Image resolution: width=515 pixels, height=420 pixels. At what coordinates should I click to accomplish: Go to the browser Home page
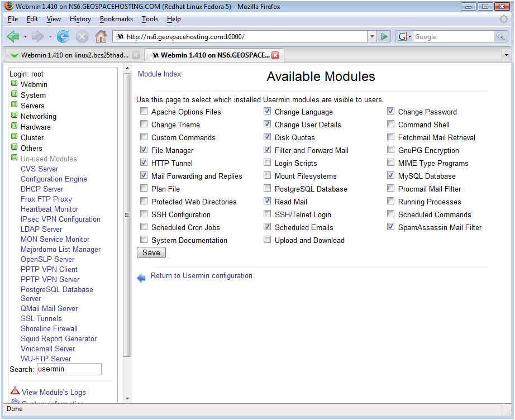click(101, 36)
